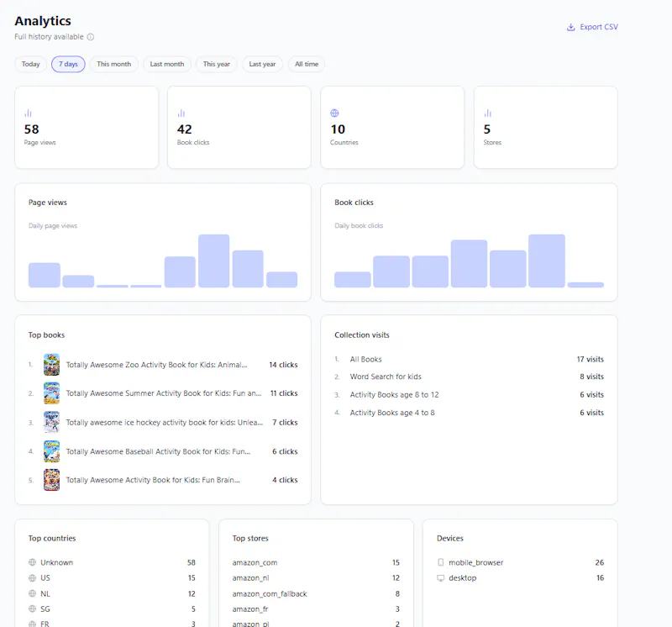Click the globe icon next to US
This screenshot has width=672, height=627.
pos(32,578)
